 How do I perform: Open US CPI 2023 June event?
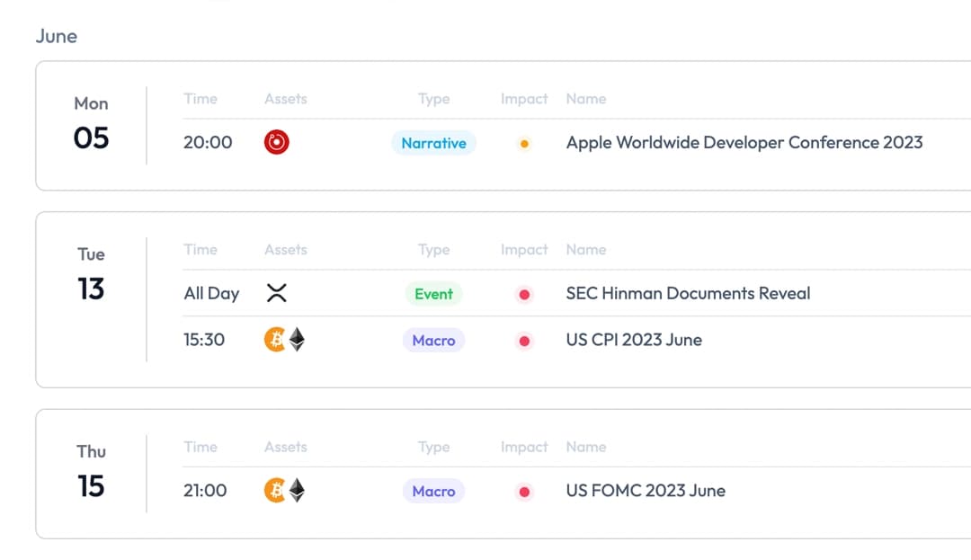(x=634, y=340)
